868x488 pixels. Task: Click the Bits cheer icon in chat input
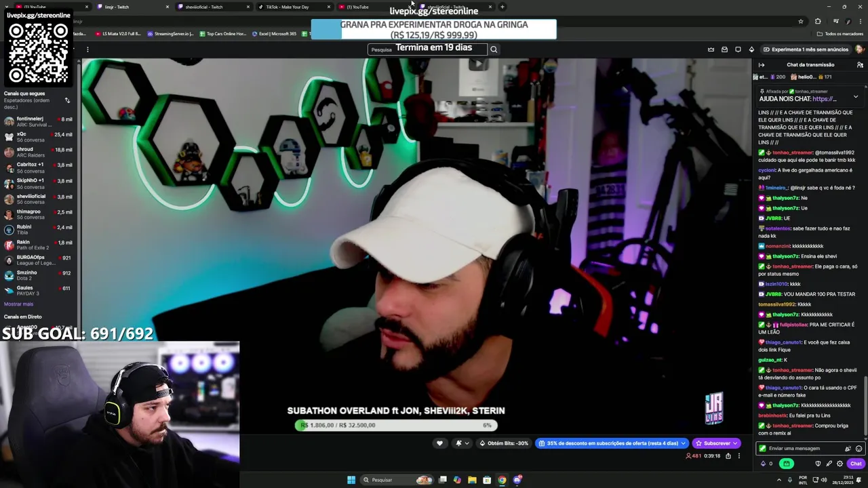848,449
